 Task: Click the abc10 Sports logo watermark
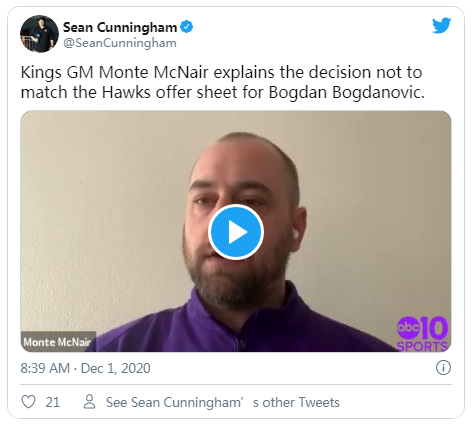point(422,334)
